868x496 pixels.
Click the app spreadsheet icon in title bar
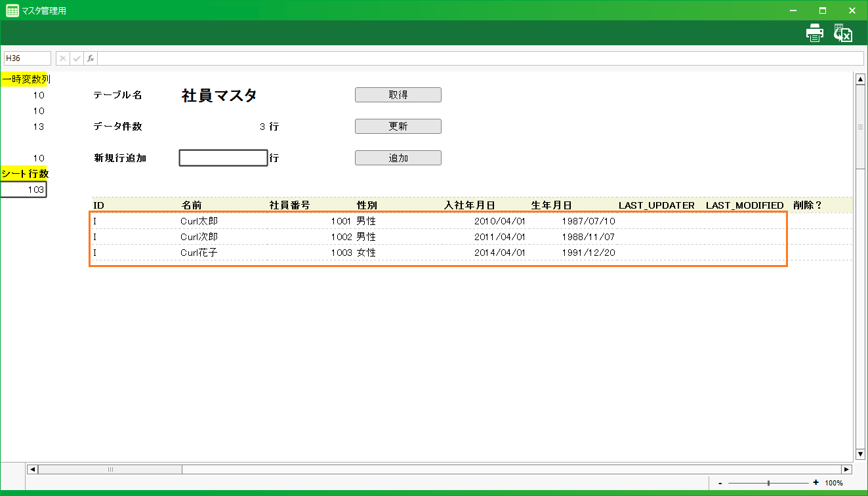click(x=12, y=10)
